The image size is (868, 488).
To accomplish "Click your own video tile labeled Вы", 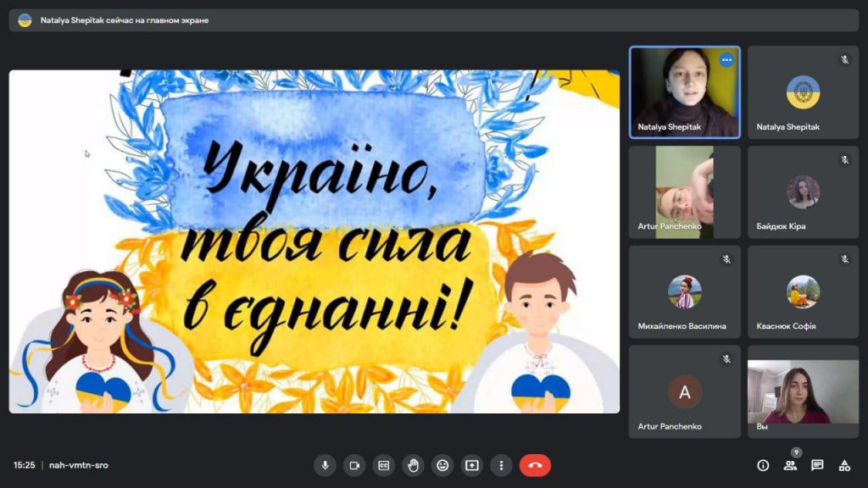I will 803,391.
